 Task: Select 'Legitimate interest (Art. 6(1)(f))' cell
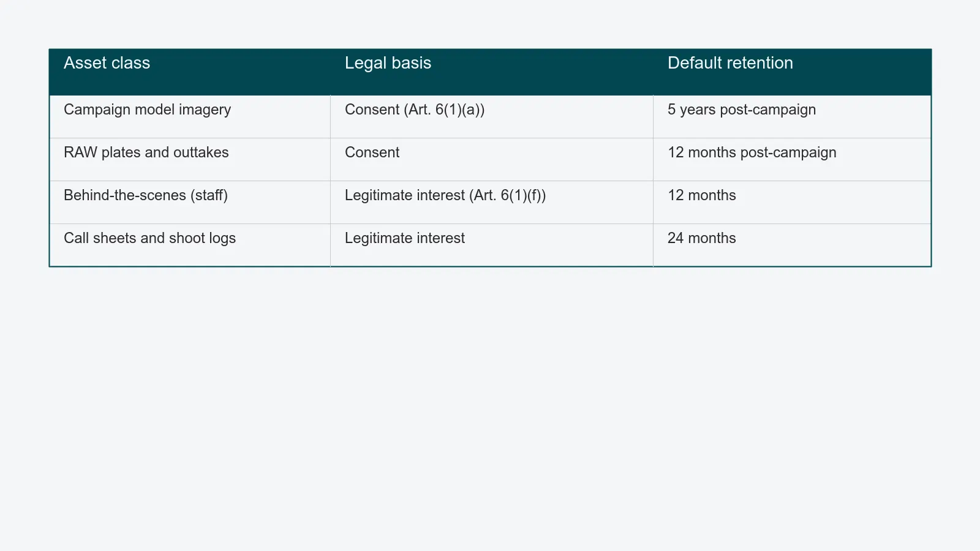(492, 202)
